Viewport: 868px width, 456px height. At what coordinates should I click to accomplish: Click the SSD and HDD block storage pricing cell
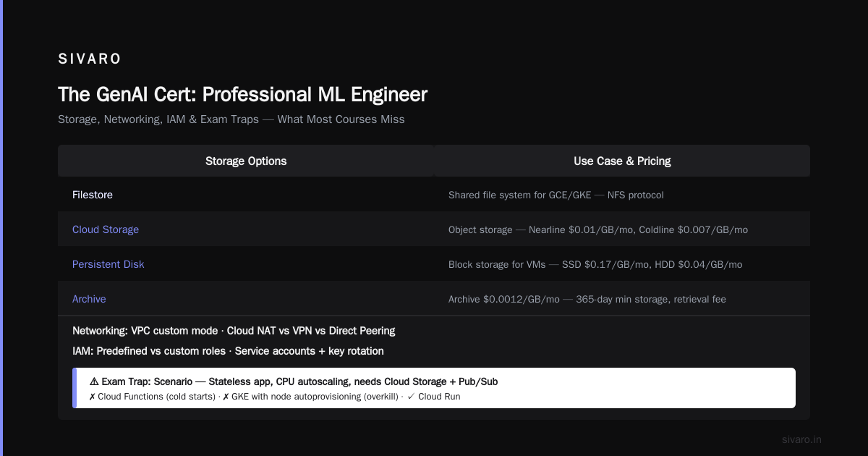click(595, 264)
